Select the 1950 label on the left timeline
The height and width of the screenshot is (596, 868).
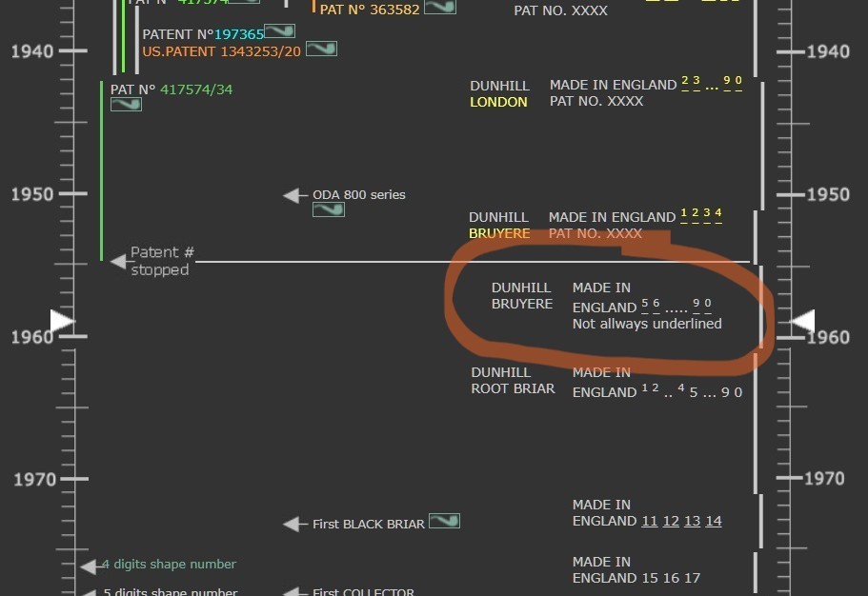[x=32, y=194]
